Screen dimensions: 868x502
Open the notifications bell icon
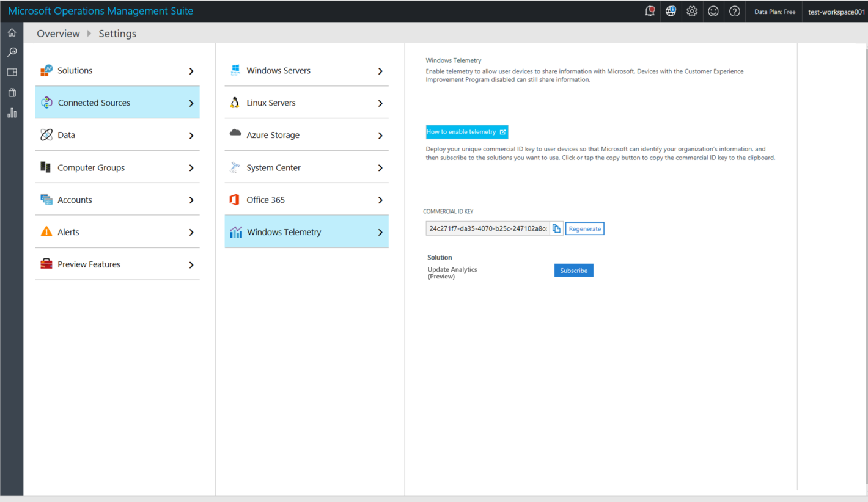coord(650,11)
